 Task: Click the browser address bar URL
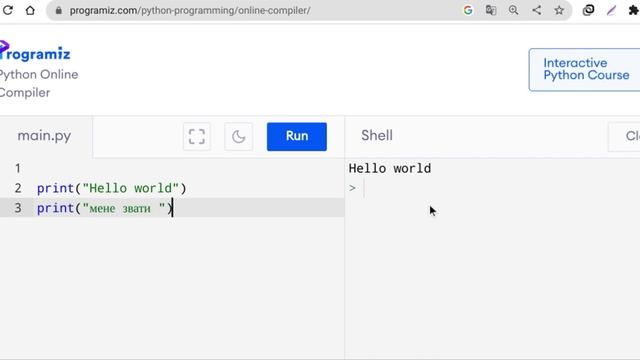pos(190,11)
